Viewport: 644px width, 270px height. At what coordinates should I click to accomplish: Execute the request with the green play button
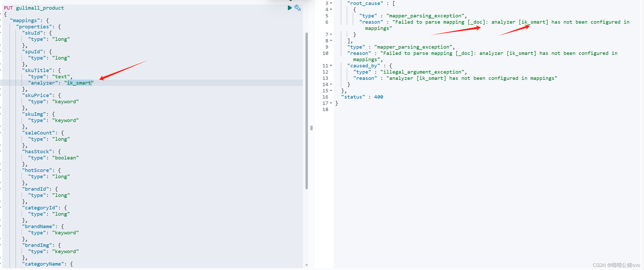click(290, 8)
